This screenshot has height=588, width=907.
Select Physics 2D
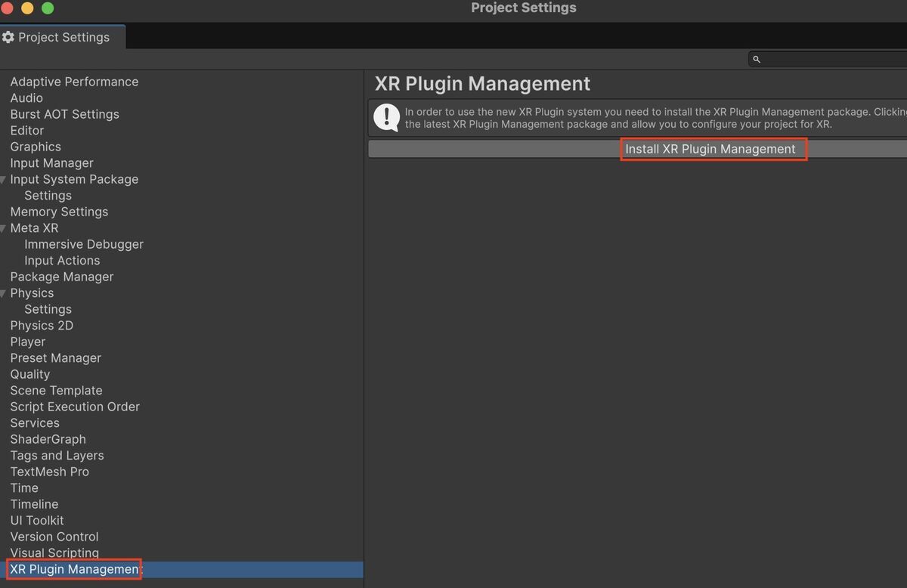[x=42, y=326]
